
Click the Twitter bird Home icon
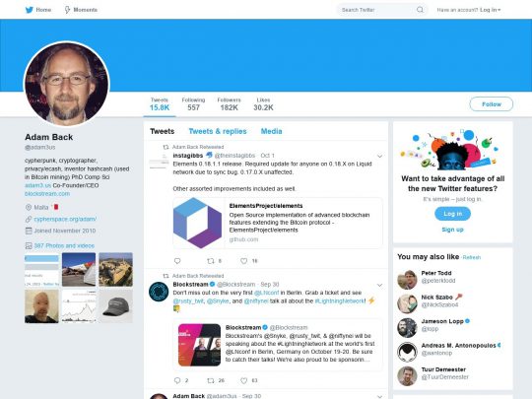click(30, 10)
